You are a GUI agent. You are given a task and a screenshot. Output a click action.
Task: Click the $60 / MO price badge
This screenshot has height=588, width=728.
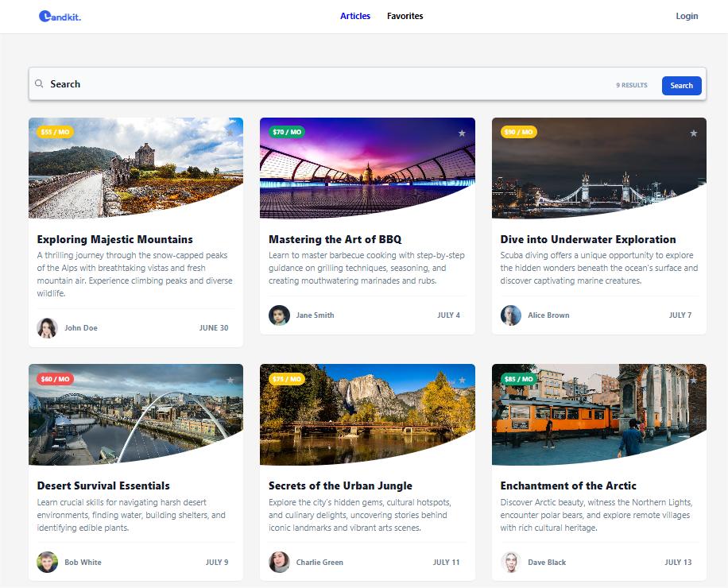56,379
